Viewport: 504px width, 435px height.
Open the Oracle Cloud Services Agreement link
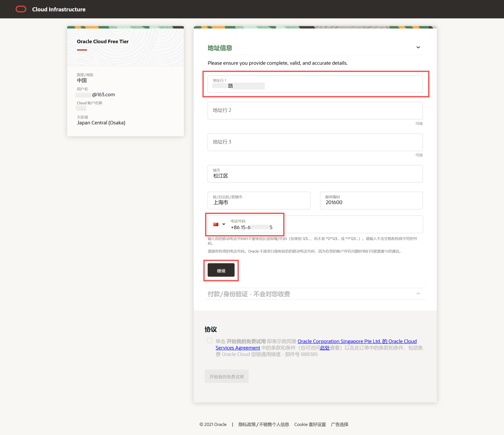(x=316, y=345)
